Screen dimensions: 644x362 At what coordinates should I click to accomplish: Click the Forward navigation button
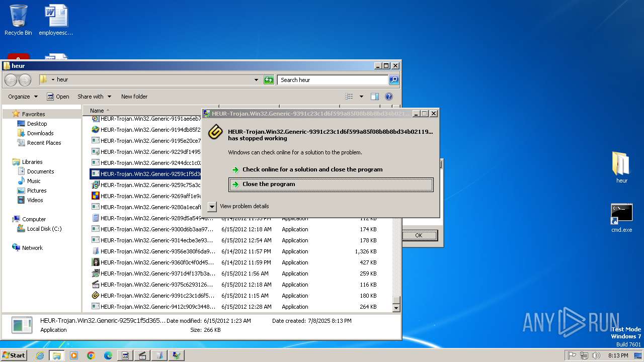tap(25, 80)
